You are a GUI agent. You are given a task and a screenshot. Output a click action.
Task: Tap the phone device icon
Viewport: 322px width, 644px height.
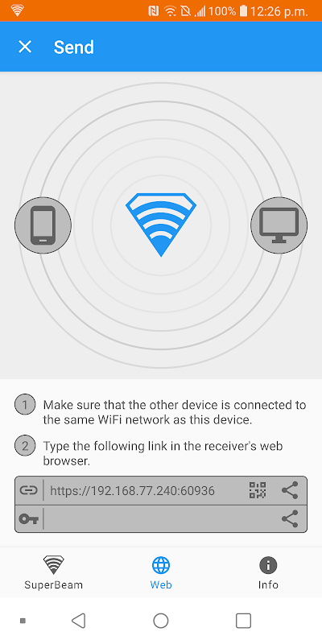coord(43,225)
